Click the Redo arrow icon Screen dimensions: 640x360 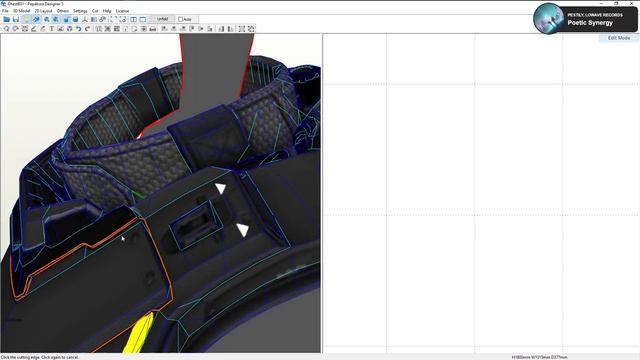coord(87,29)
